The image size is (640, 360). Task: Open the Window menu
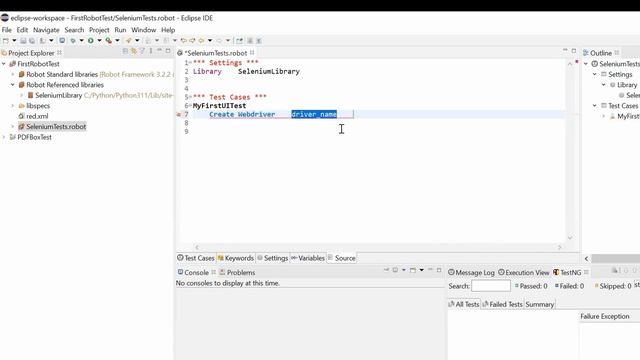click(x=143, y=30)
